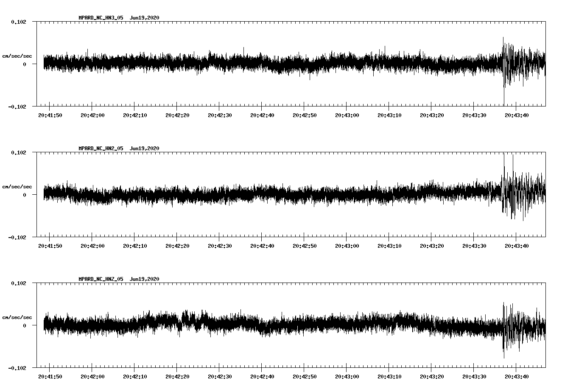
Task: Pick 20:42:40 on the HNZ time axis
Action: (x=262, y=376)
